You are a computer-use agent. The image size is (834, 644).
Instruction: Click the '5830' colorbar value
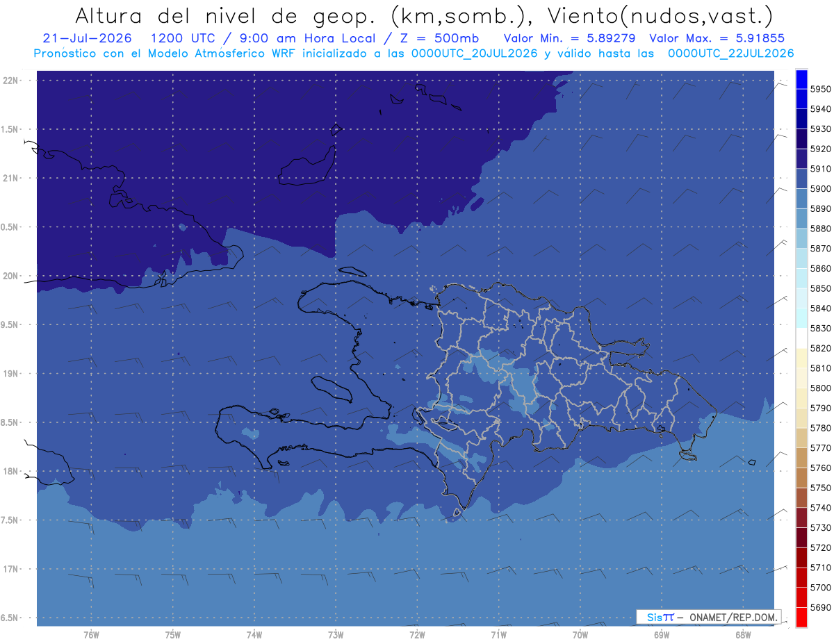click(820, 329)
